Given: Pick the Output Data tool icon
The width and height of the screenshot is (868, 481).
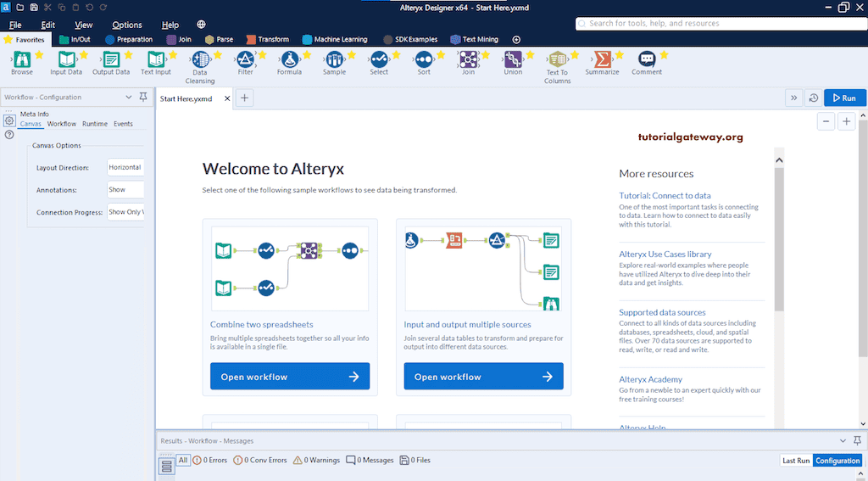Looking at the screenshot, I should click(111, 59).
